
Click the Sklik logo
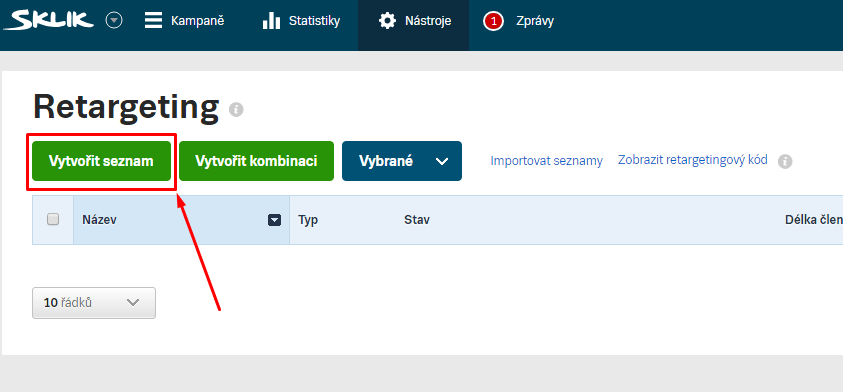(48, 21)
